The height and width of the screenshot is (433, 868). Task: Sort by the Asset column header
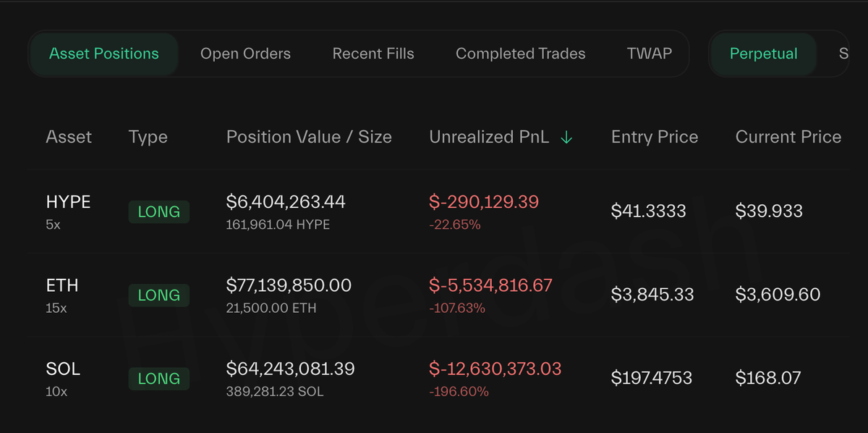[x=69, y=137]
